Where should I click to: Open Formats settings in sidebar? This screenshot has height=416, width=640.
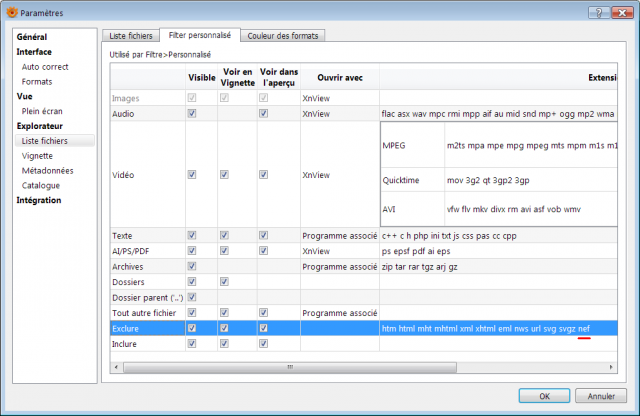coord(37,82)
